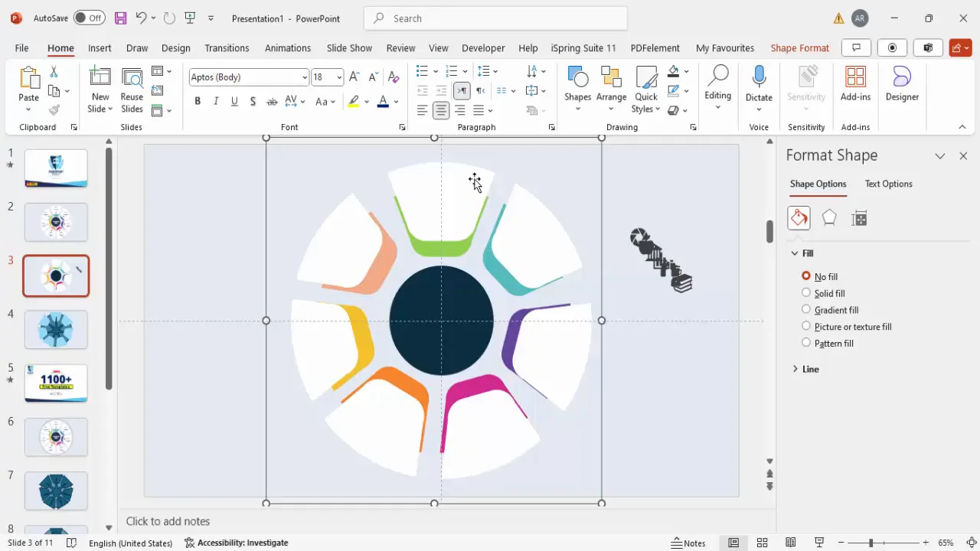Click the Reuse Slides icon
This screenshot has height=551, width=980.
point(132,77)
